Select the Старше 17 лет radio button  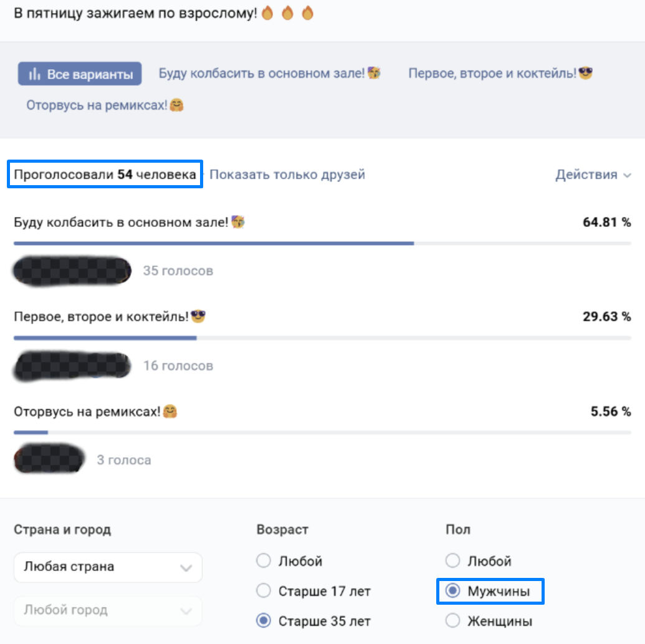point(264,590)
